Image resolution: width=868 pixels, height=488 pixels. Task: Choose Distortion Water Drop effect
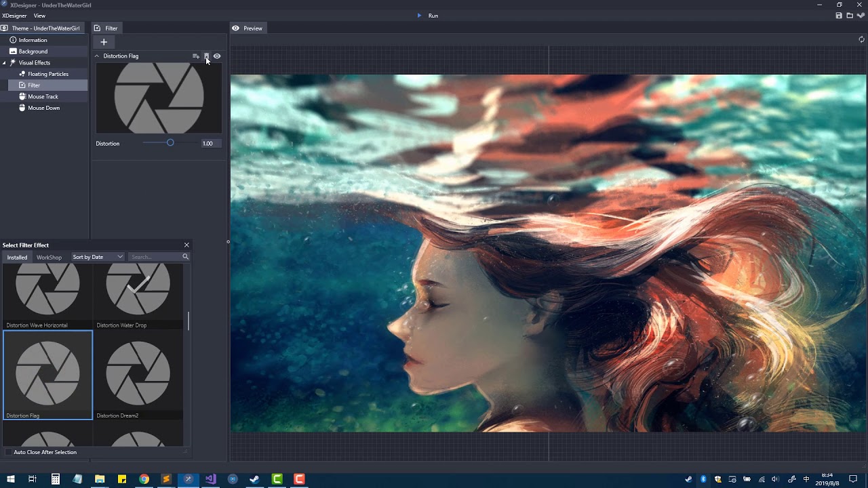[138, 296]
